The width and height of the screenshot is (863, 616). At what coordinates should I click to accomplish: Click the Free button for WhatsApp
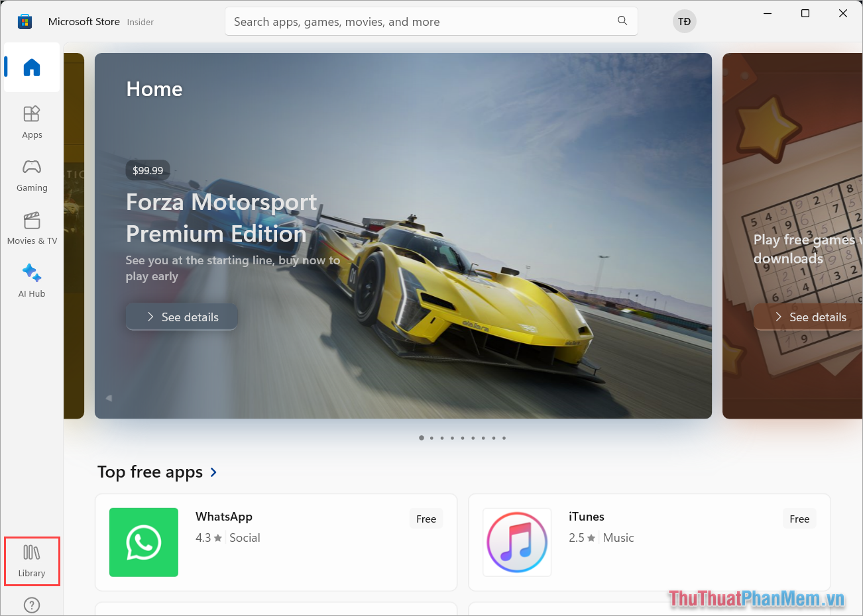point(426,519)
